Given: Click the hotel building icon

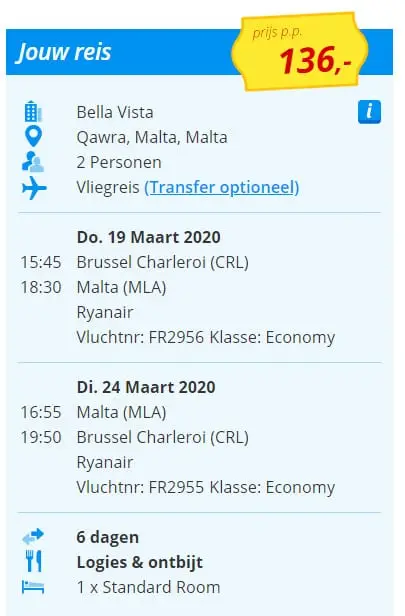Looking at the screenshot, I should 33,112.
